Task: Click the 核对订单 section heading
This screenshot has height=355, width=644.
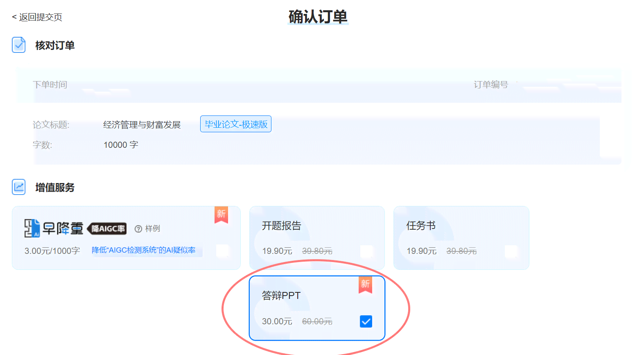Action: pyautogui.click(x=55, y=45)
